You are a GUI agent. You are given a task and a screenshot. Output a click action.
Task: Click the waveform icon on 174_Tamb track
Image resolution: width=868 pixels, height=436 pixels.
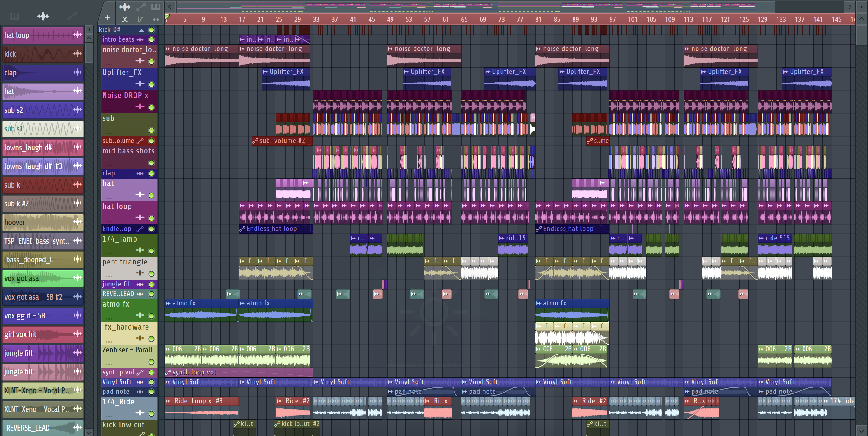tap(140, 250)
